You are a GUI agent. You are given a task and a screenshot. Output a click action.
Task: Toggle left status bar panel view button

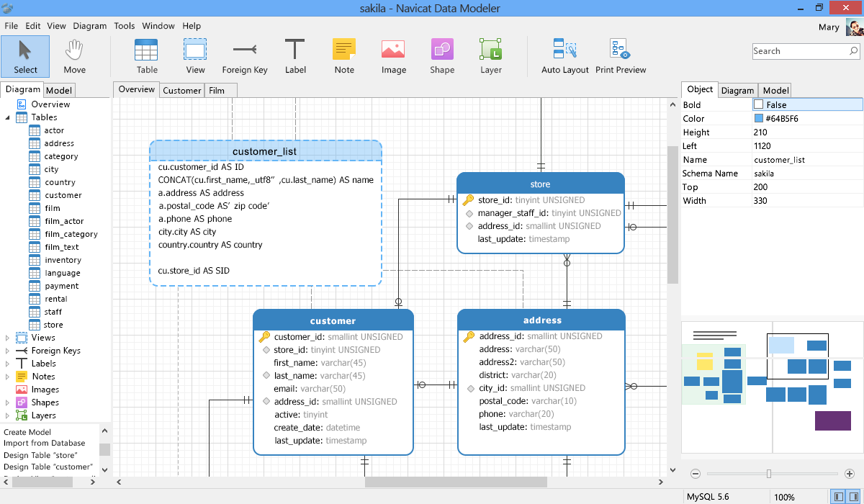point(838,497)
